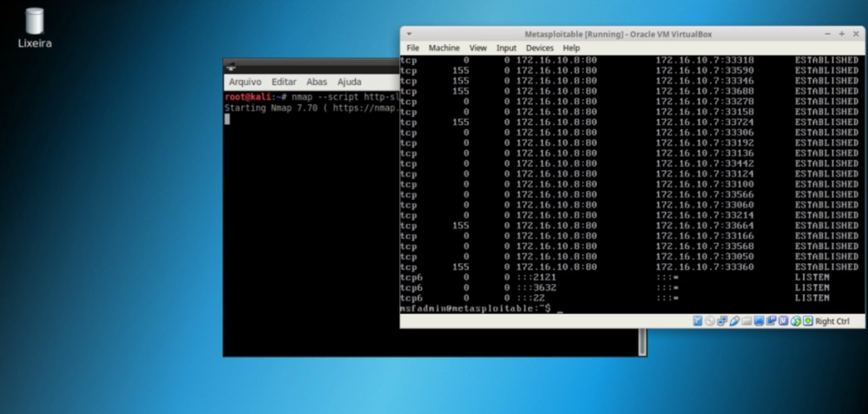Click the hard disk activity icon
The width and height of the screenshot is (868, 414).
point(698,321)
